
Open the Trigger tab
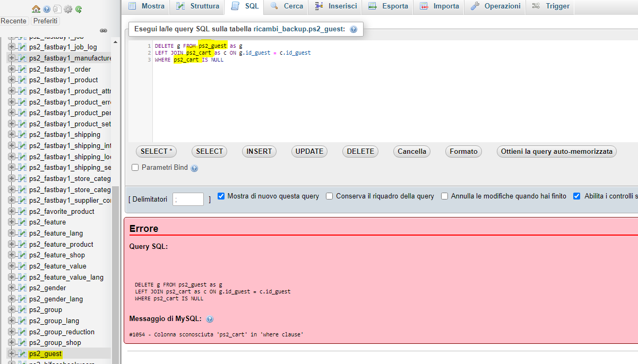click(x=551, y=6)
